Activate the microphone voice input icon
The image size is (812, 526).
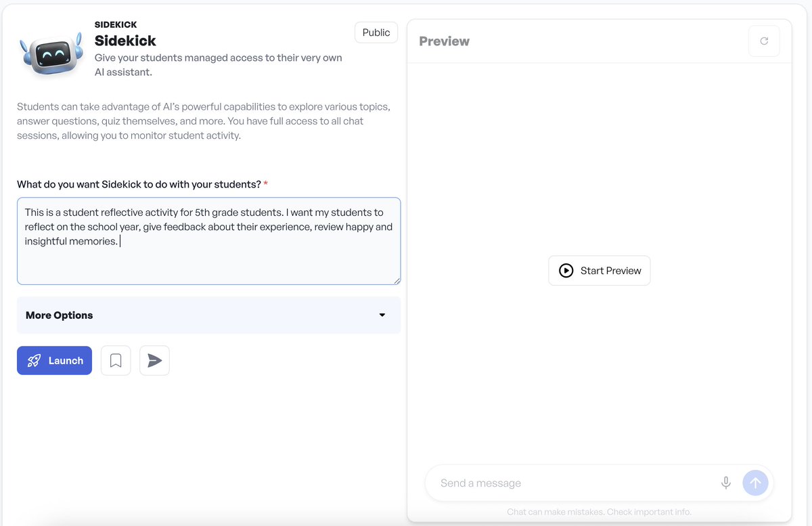(726, 483)
